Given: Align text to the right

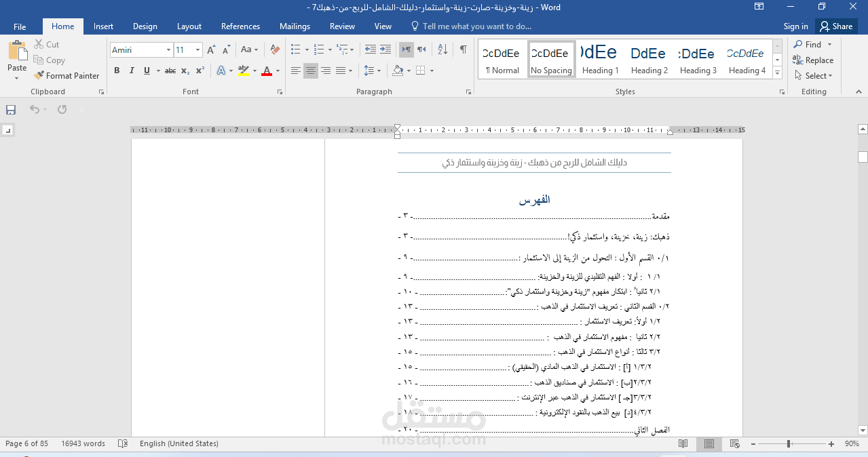Looking at the screenshot, I should 326,71.
